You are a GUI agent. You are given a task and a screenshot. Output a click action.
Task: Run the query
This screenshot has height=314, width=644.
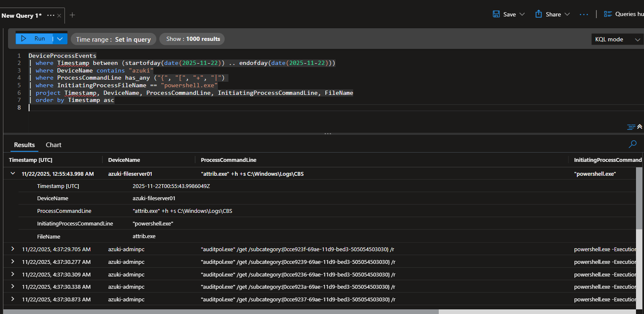[x=34, y=38]
